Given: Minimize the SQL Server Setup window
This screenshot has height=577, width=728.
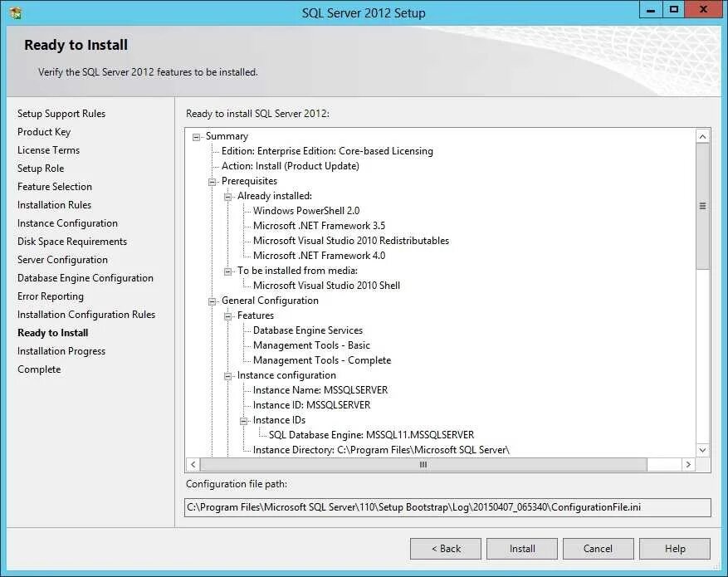Looking at the screenshot, I should tap(651, 10).
